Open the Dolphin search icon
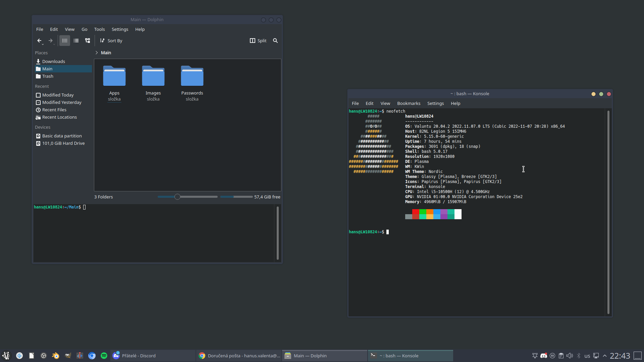Viewport: 644px width, 362px height. point(275,41)
